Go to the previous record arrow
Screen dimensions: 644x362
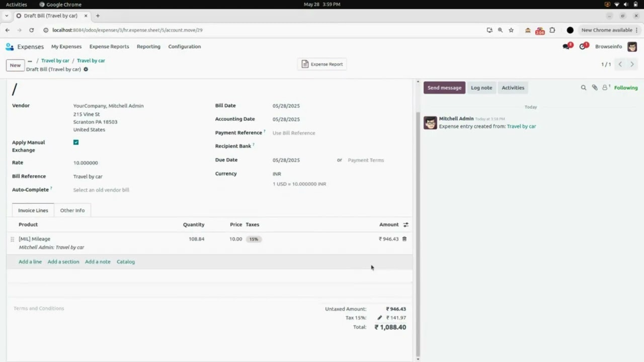(x=620, y=64)
